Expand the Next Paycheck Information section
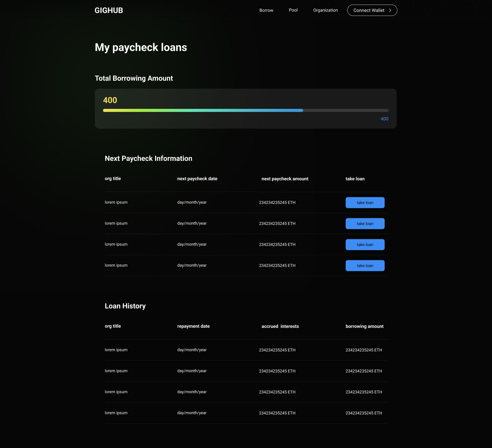Screen dimensions: 492x448 pyautogui.click(x=148, y=158)
